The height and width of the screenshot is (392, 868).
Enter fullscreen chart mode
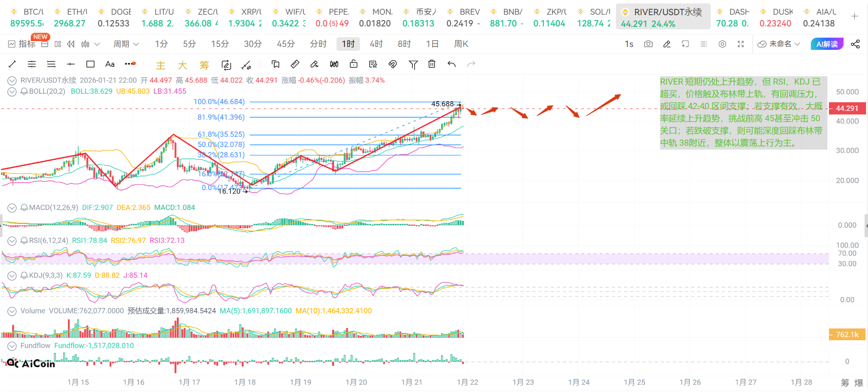point(741,44)
